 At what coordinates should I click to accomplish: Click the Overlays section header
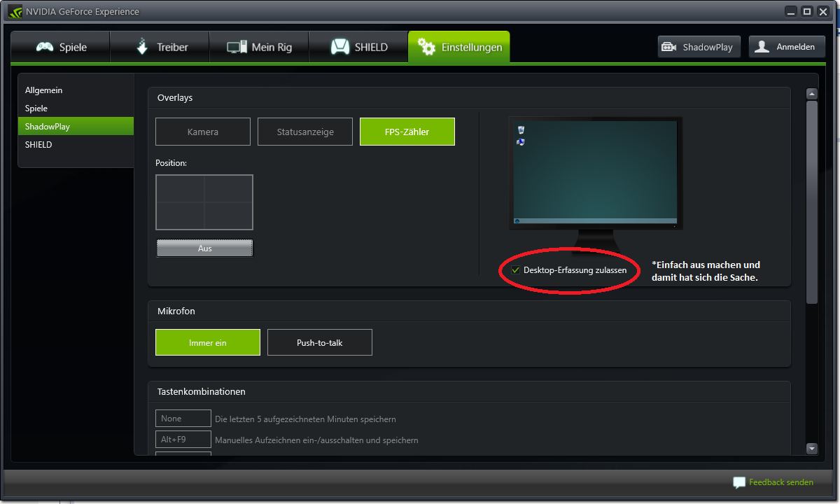[x=175, y=98]
